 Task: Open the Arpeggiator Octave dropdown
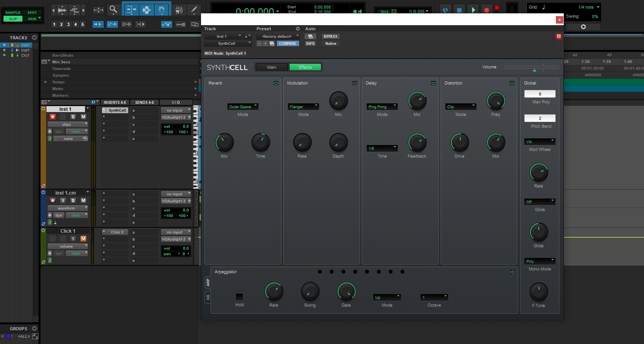[x=434, y=297]
